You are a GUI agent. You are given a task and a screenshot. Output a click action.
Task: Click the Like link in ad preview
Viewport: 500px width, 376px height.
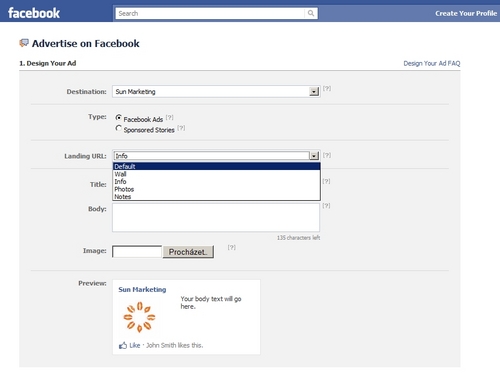click(x=135, y=345)
